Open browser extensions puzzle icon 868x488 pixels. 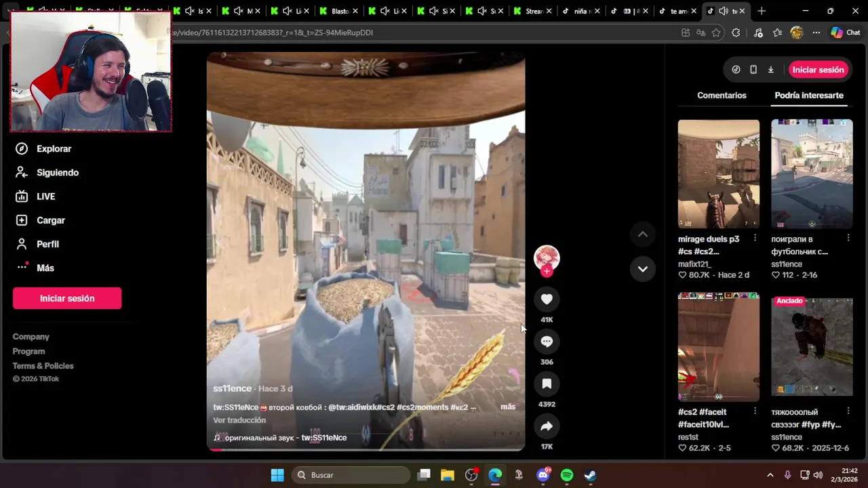pos(736,33)
